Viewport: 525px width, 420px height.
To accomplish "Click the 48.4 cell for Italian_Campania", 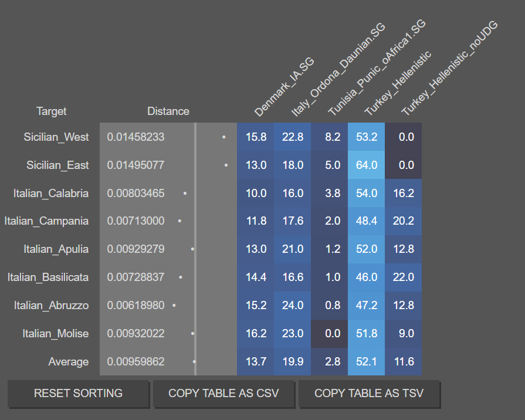I will (x=366, y=221).
